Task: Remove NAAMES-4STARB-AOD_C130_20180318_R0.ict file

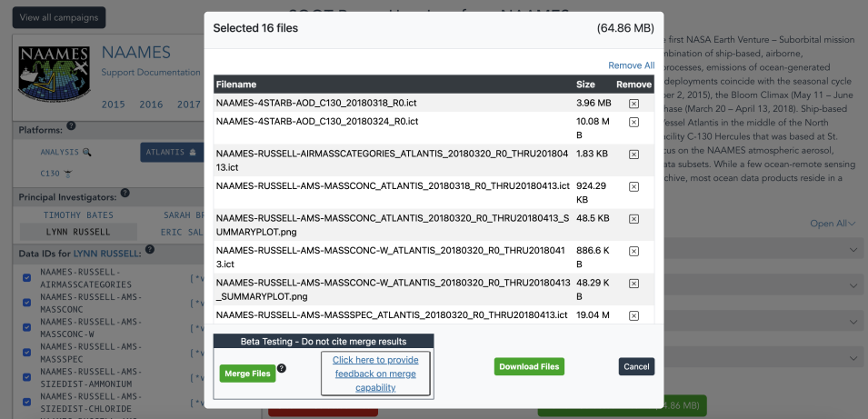Action: (634, 104)
